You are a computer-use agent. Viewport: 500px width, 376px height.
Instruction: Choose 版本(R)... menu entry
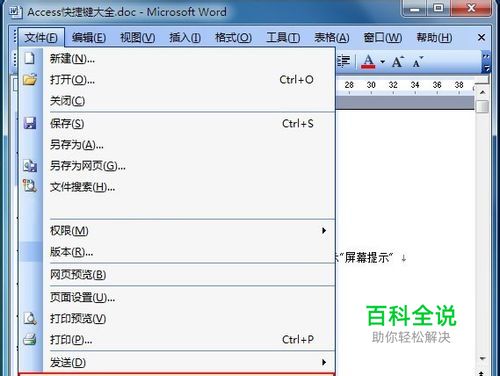[x=177, y=252]
